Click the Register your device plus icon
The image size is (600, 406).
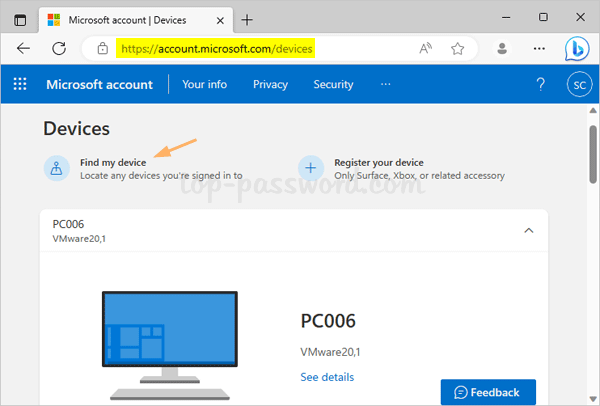pos(311,168)
